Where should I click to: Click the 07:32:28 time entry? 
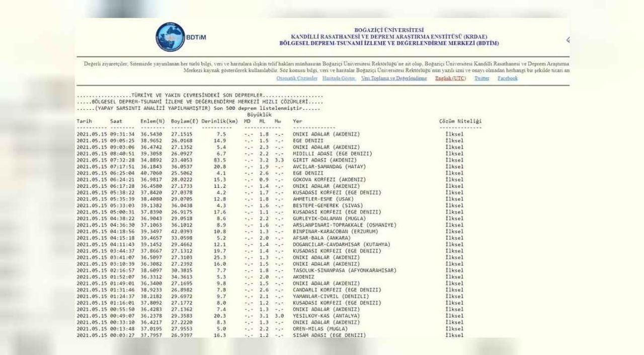[122, 160]
